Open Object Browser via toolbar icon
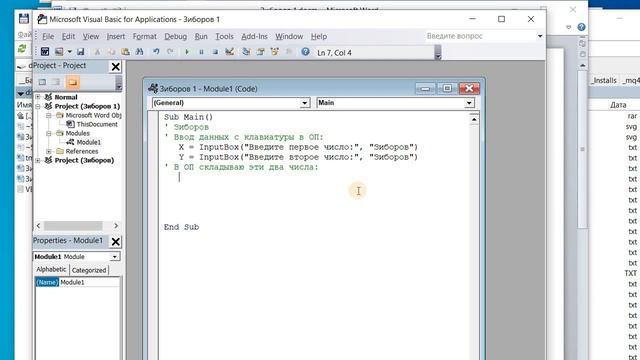This screenshot has width=640, height=360. click(x=275, y=52)
